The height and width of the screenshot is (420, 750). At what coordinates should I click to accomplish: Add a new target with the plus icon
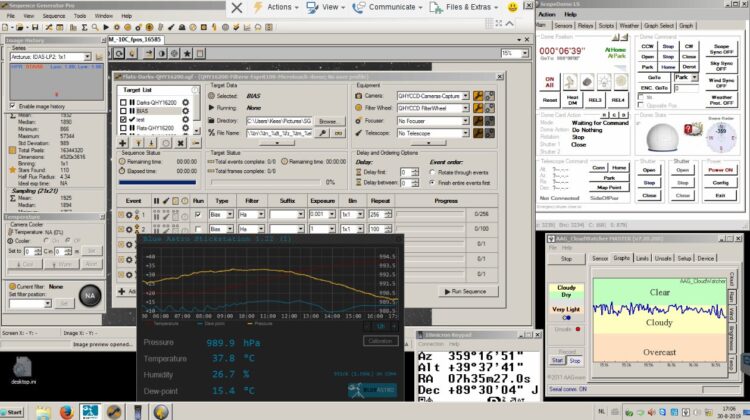[123, 143]
